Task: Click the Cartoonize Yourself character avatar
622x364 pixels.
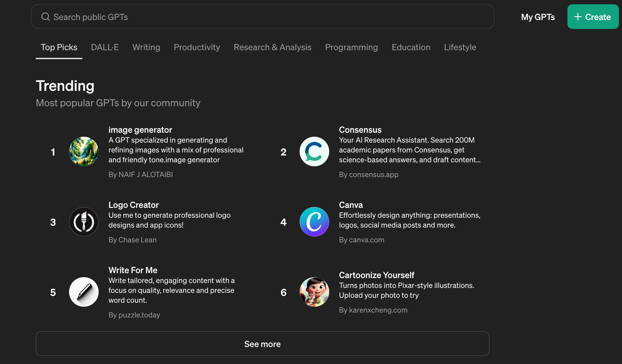Action: tap(314, 292)
